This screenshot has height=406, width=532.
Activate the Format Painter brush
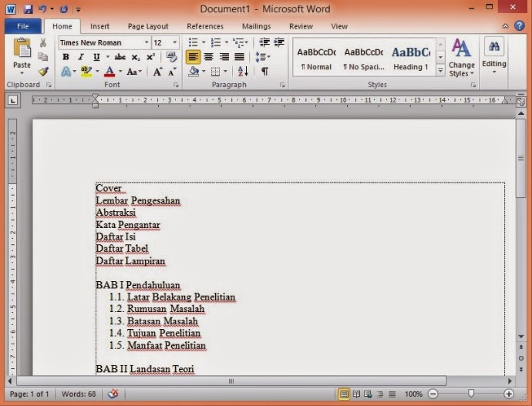[x=43, y=72]
